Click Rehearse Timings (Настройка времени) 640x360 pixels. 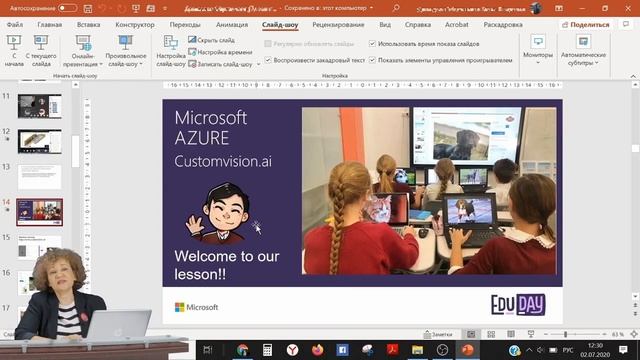coord(220,52)
